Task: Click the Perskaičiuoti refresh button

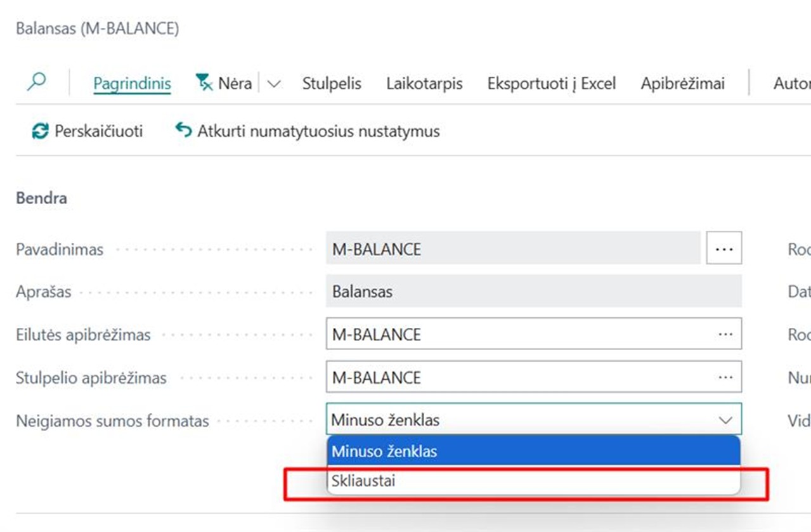Action: 88,131
